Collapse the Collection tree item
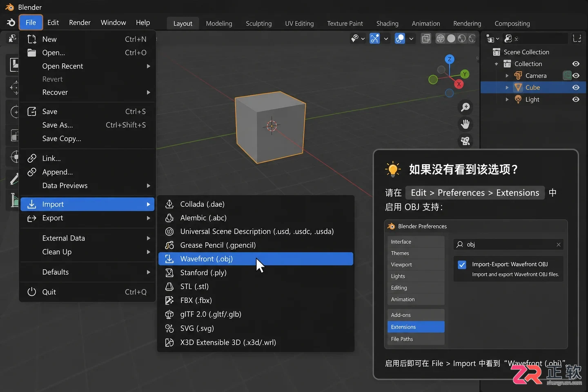The height and width of the screenshot is (392, 588). pos(496,64)
